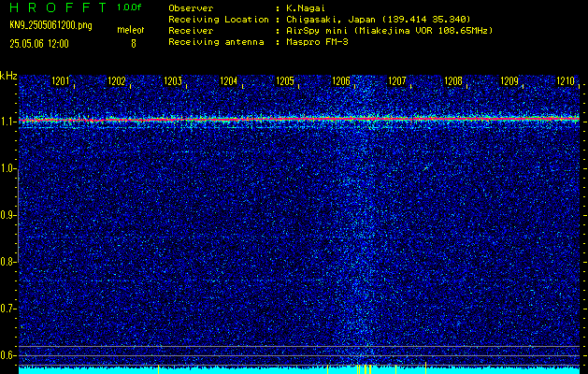Click yellow meteor marker between 1205 and 1206
Screen dimensions: 588x374
[327, 369]
